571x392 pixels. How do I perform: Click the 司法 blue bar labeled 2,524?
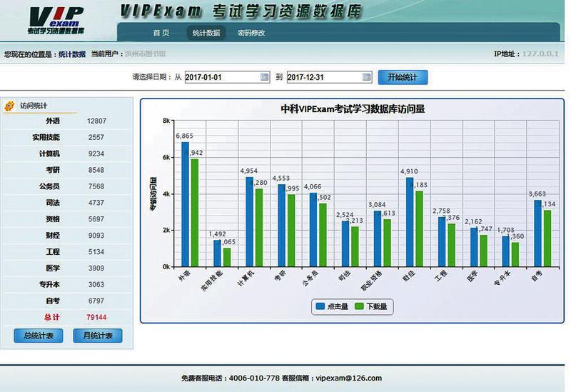point(345,243)
